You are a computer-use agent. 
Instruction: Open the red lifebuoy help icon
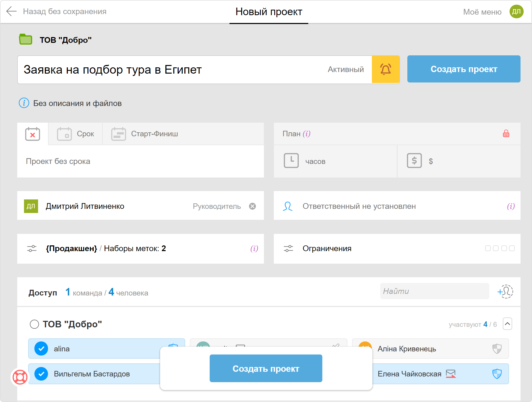pos(20,377)
